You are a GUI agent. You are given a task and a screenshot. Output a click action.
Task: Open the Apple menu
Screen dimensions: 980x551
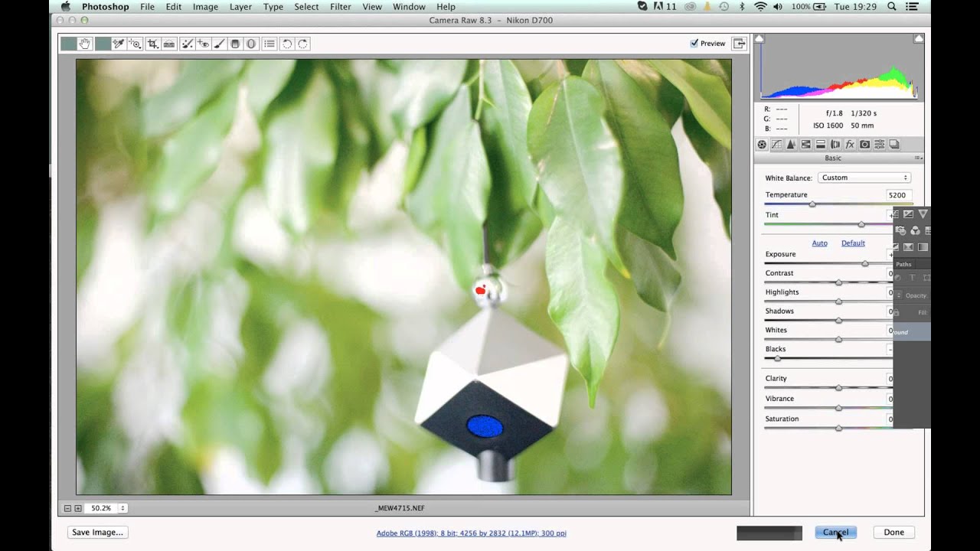pyautogui.click(x=66, y=7)
